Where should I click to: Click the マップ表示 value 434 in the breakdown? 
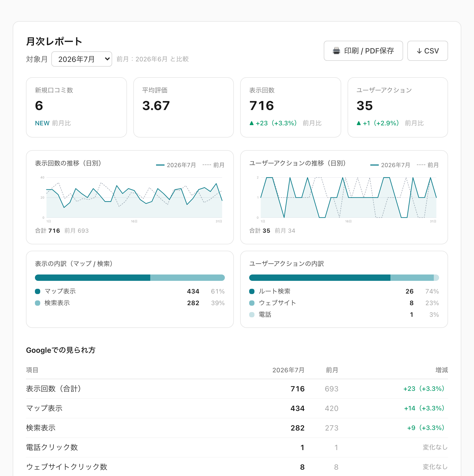coord(193,291)
